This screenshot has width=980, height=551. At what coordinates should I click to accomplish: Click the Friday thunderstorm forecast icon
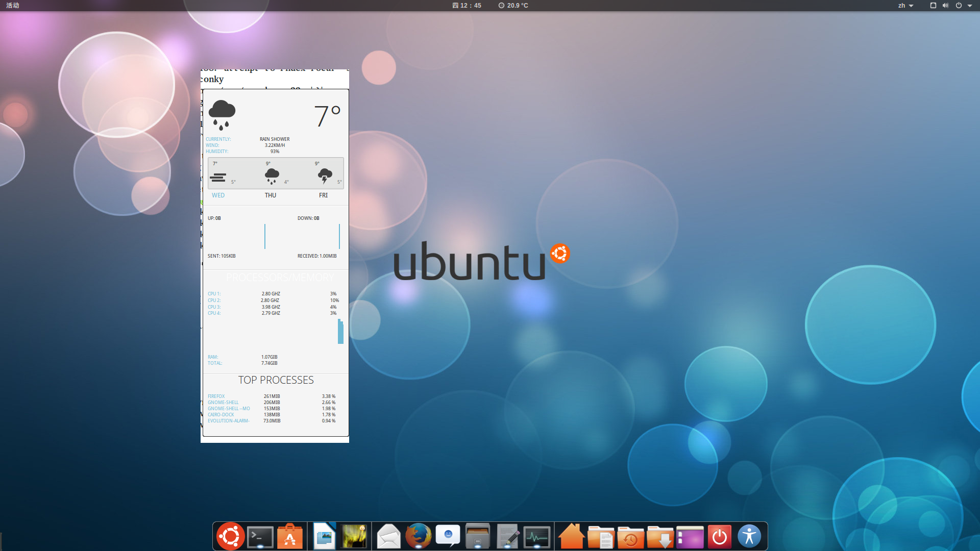pyautogui.click(x=325, y=176)
